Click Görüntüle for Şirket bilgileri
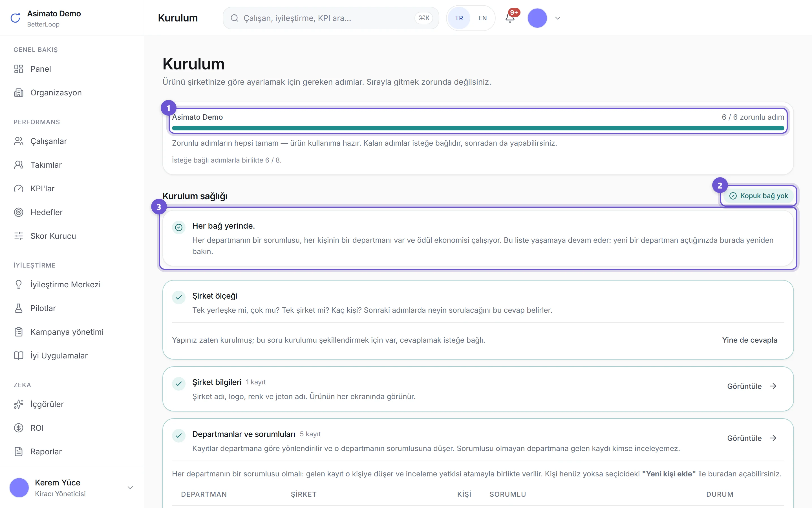Image resolution: width=812 pixels, height=508 pixels. [752, 386]
